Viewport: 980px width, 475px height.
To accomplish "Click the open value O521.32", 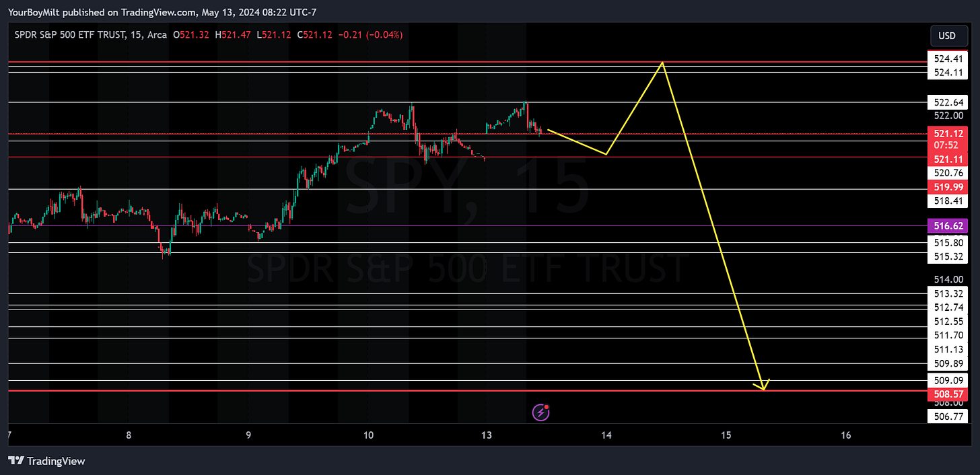I will click(191, 34).
